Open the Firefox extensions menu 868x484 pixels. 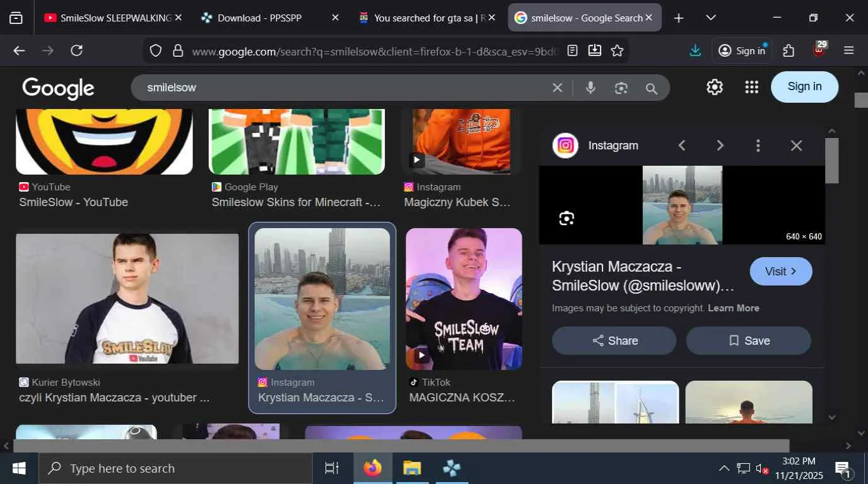coord(789,50)
